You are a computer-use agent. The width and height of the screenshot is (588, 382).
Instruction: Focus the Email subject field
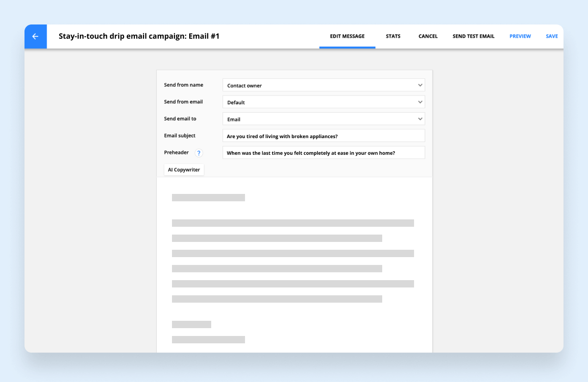323,136
